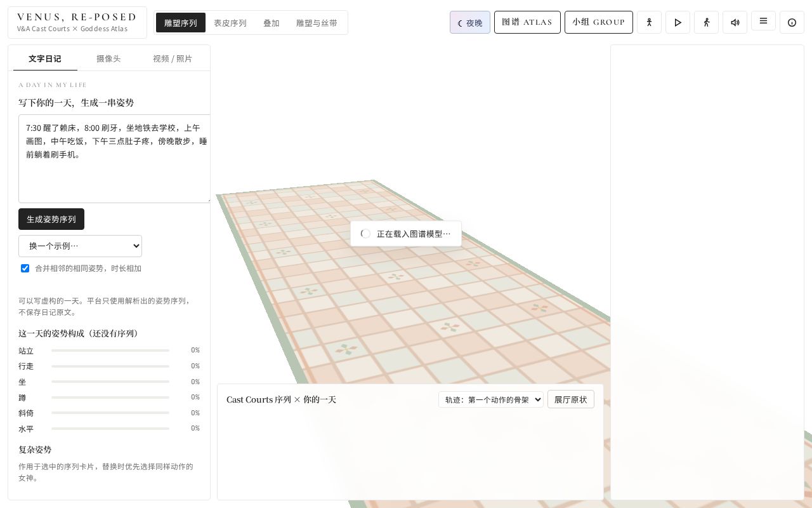Start playback with the play icon
The image size is (812, 508).
pyautogui.click(x=678, y=22)
